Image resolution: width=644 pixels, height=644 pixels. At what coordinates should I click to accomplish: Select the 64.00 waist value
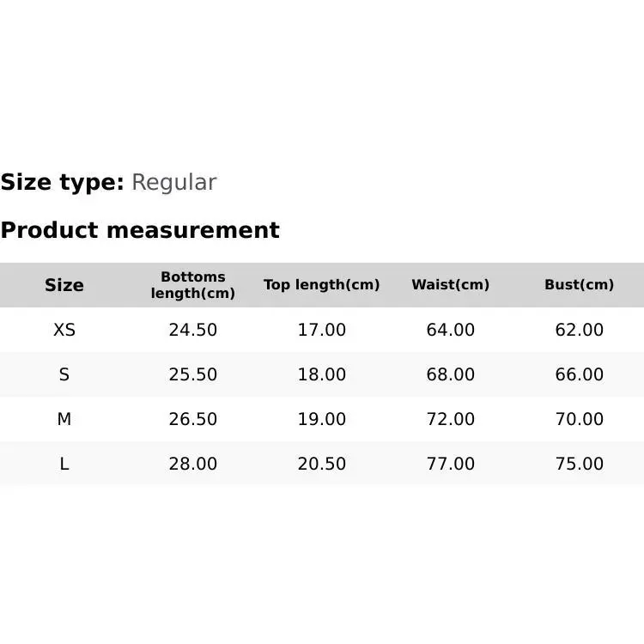pyautogui.click(x=451, y=330)
